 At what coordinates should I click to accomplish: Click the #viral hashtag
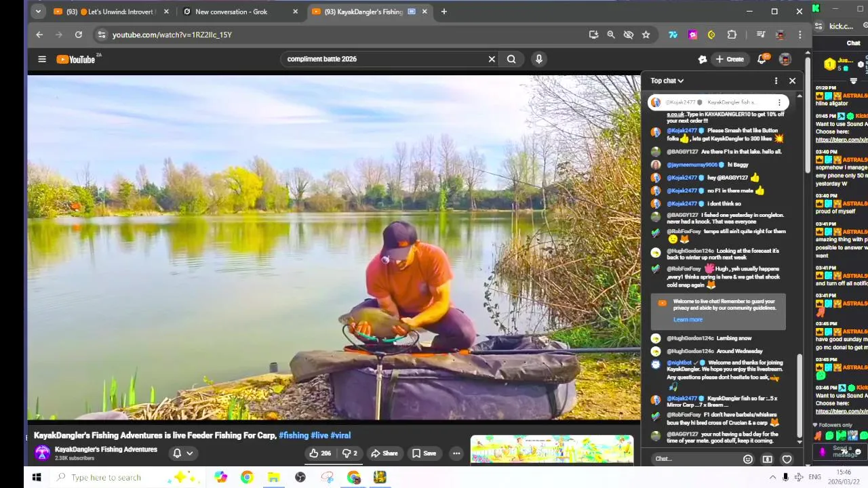340,435
